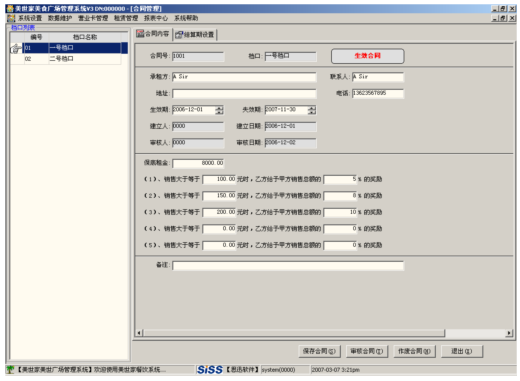The width and height of the screenshot is (520, 381).
Task: Click the 2007-03-07 3:21pm status bar time
Action: [335, 370]
